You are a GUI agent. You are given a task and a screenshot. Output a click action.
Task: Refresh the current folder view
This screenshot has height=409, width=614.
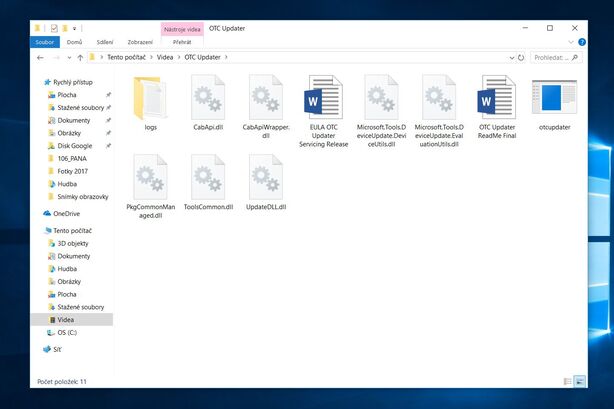521,58
